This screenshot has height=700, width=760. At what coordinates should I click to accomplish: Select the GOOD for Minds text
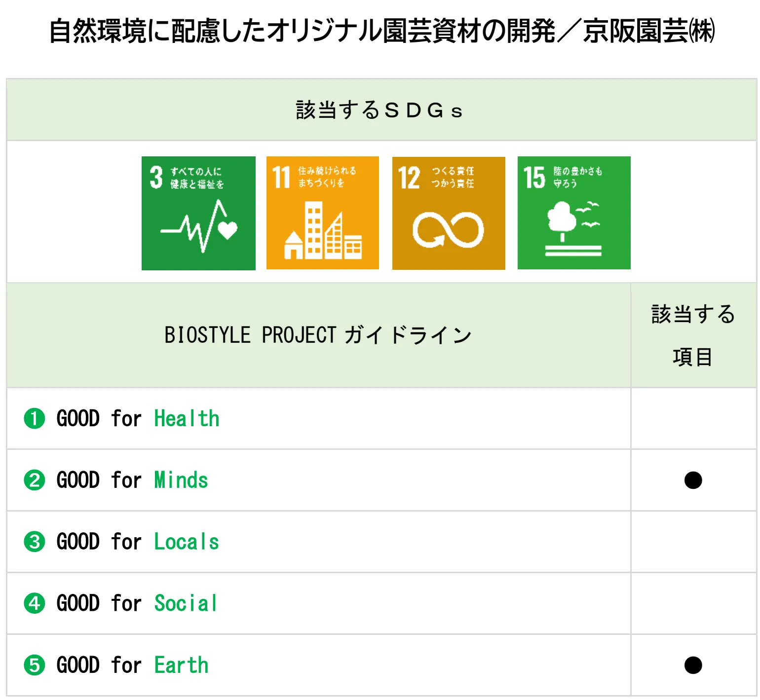click(x=132, y=480)
